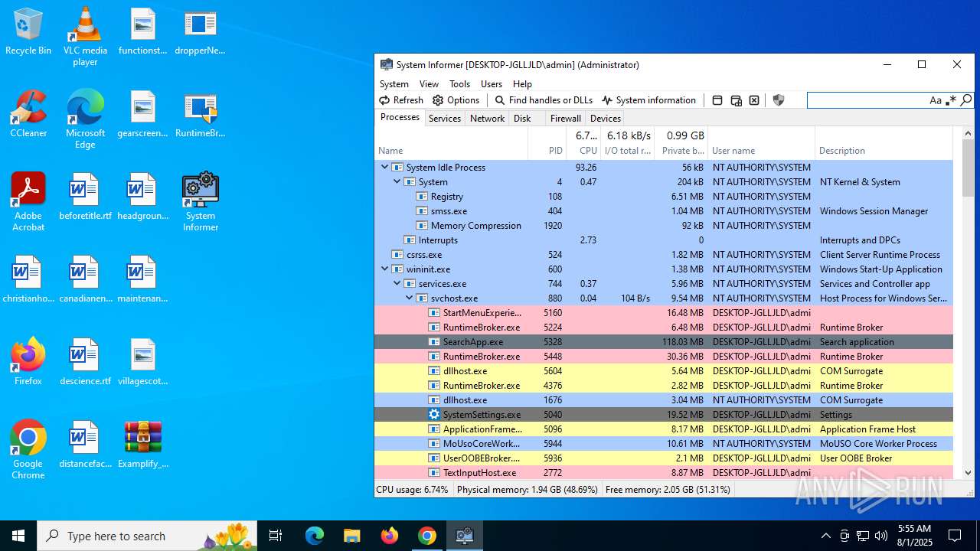Focus the process search input field
The image size is (980, 551).
coord(867,100)
